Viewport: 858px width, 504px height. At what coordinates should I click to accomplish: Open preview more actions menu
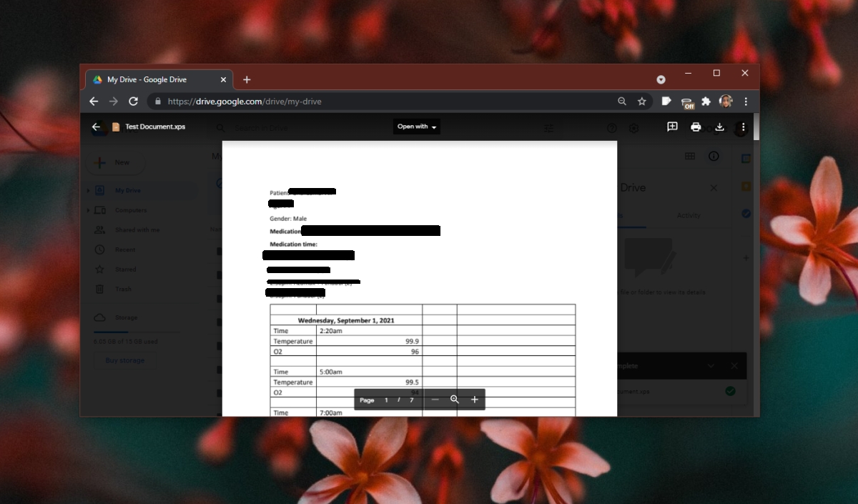(x=744, y=127)
